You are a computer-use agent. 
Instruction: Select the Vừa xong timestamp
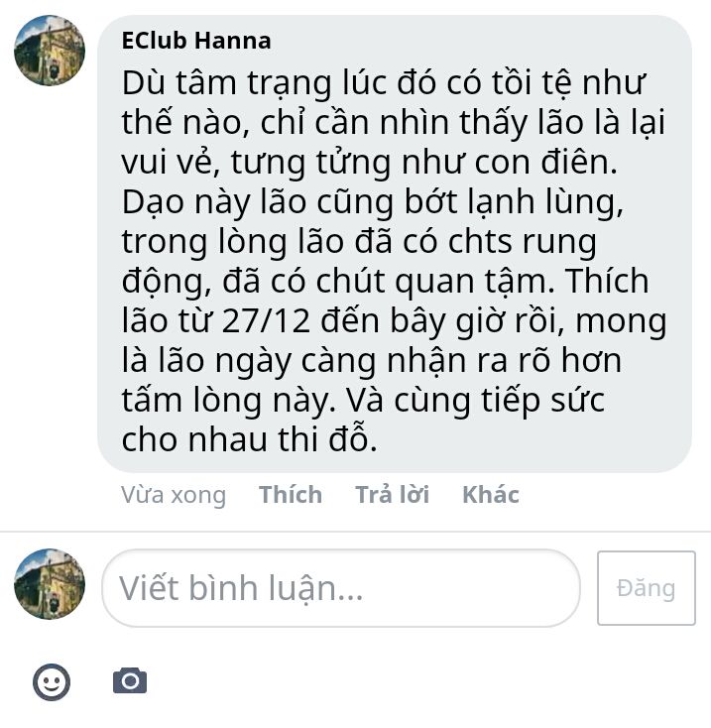click(174, 495)
